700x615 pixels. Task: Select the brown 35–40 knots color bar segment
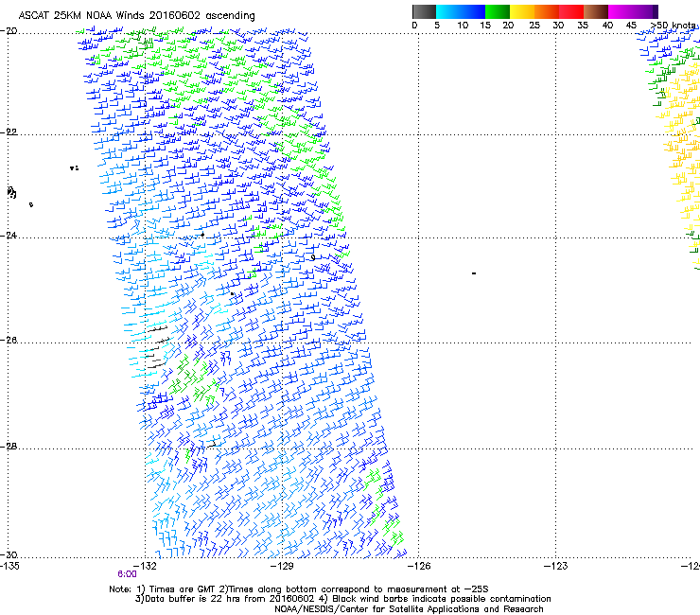596,11
